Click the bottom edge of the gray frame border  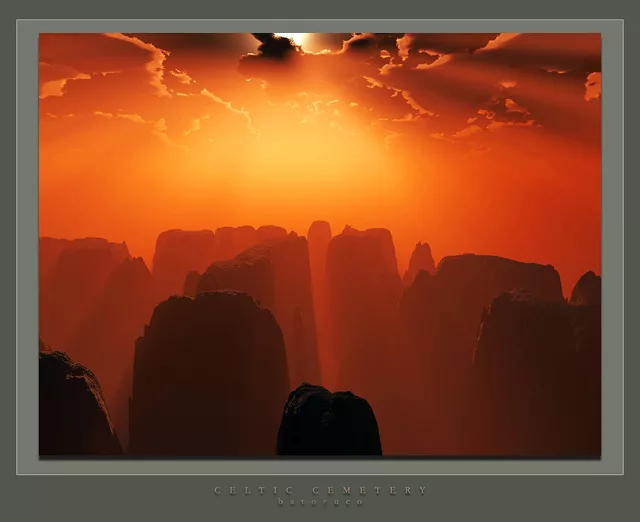[x=320, y=466]
